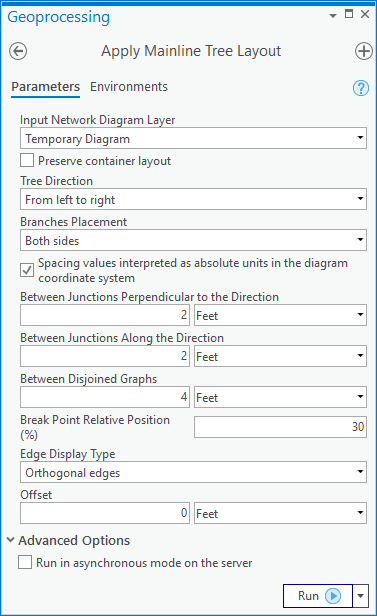This screenshot has height=616, width=377.
Task: Open help via the question mark icon
Action: tap(361, 88)
